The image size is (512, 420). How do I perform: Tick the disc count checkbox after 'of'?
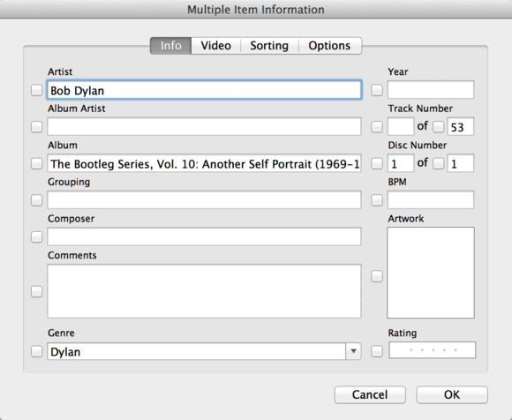(438, 163)
